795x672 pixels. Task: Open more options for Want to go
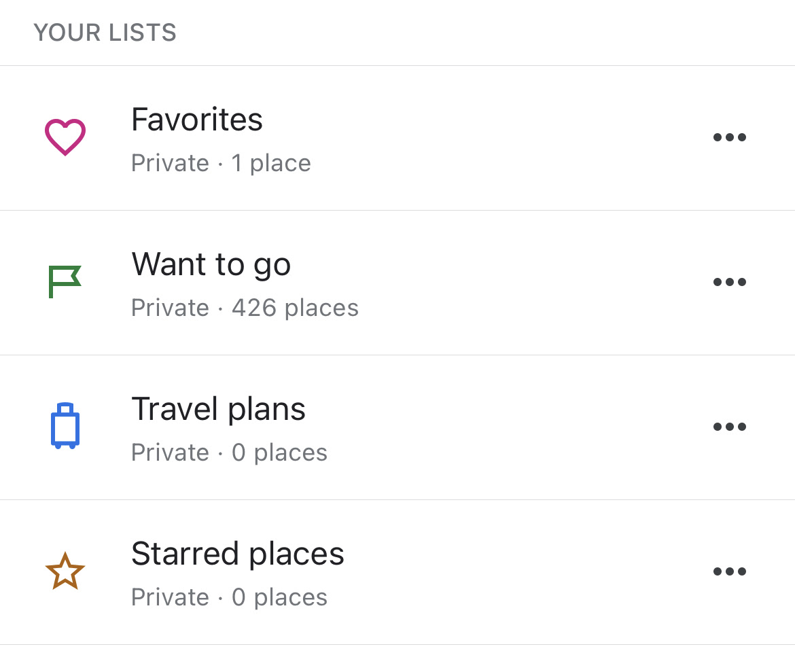730,282
